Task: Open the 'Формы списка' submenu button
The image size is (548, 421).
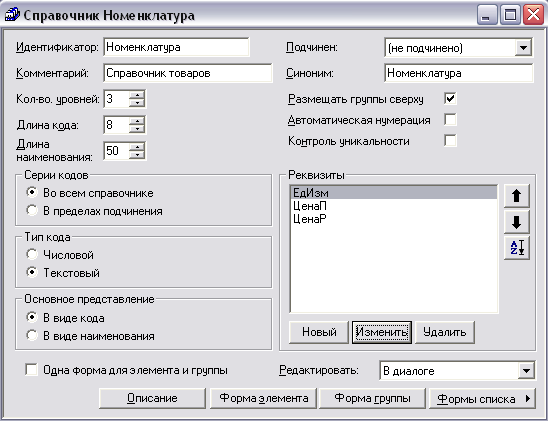Action: coord(482,398)
